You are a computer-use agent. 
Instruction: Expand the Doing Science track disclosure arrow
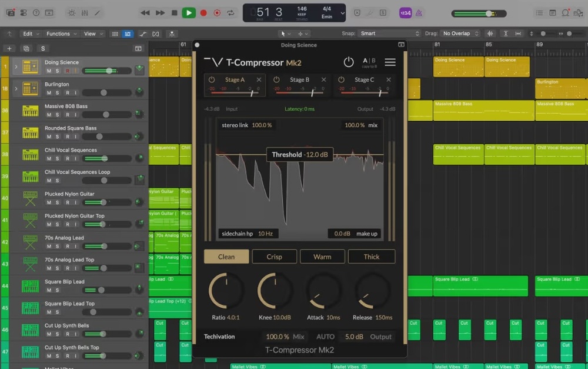(16, 67)
